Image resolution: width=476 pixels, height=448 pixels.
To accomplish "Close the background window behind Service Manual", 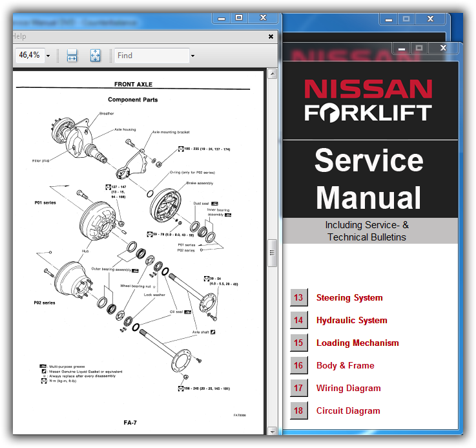I will pos(430,19).
